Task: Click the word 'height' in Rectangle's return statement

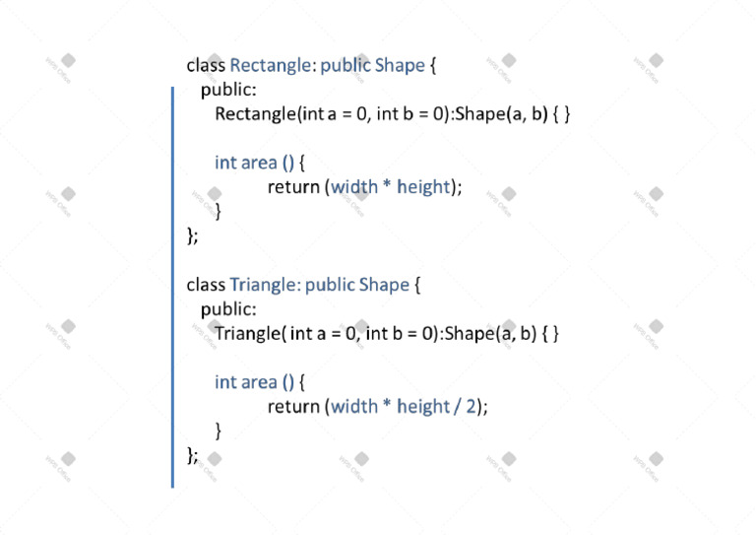Action: click(x=423, y=187)
